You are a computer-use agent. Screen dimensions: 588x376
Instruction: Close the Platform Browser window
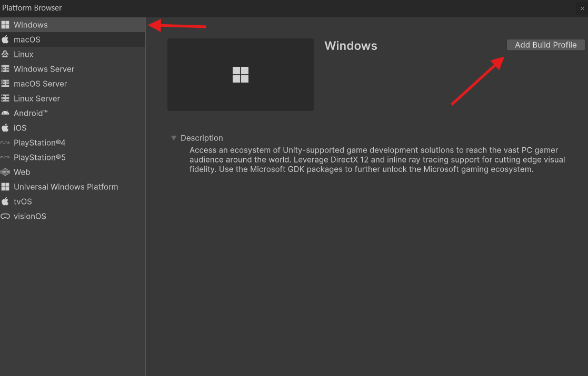[x=582, y=8]
